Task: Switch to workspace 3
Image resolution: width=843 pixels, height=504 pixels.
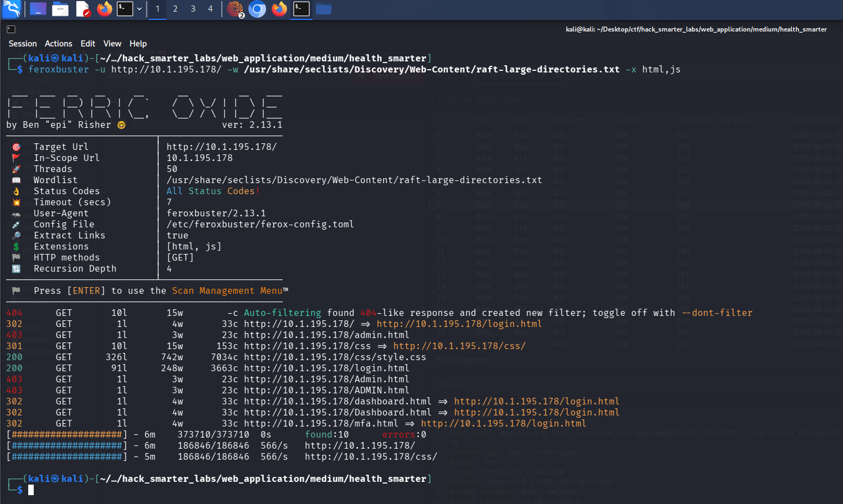Action: 193,9
